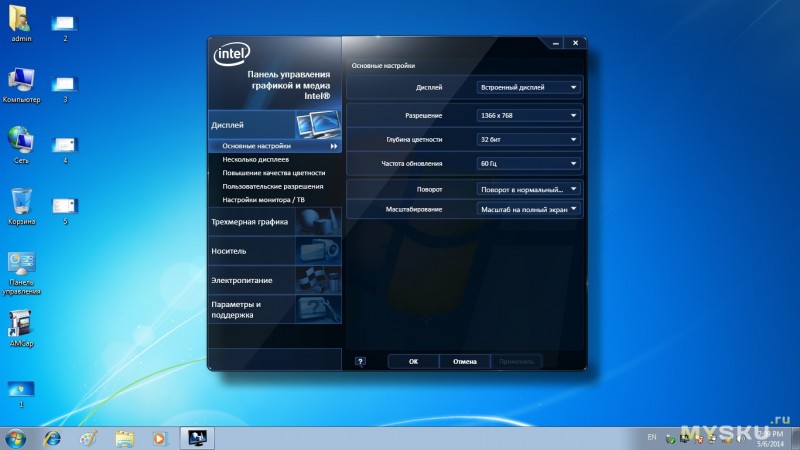Minimize the Intel control panel window
Screen dimensions: 800x450
[x=556, y=43]
